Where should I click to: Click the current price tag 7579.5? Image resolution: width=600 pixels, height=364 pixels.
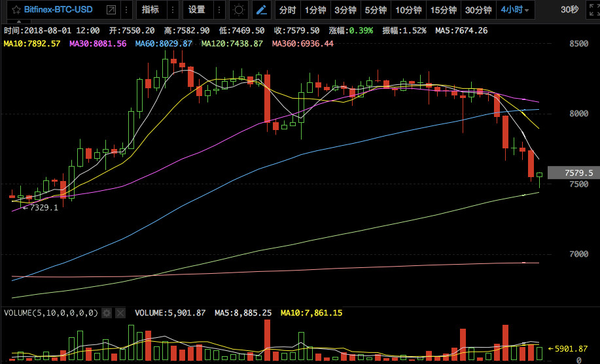[574, 173]
